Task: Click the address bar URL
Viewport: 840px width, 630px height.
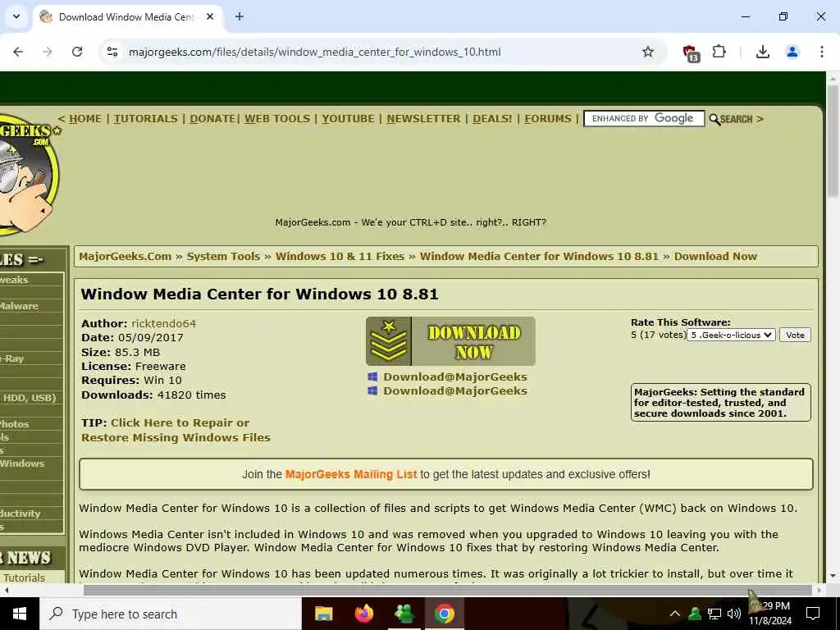Action: 315,52
